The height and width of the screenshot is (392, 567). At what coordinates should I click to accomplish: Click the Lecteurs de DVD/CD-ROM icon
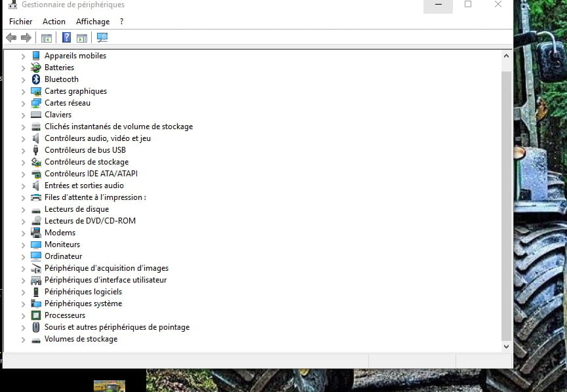(x=36, y=221)
